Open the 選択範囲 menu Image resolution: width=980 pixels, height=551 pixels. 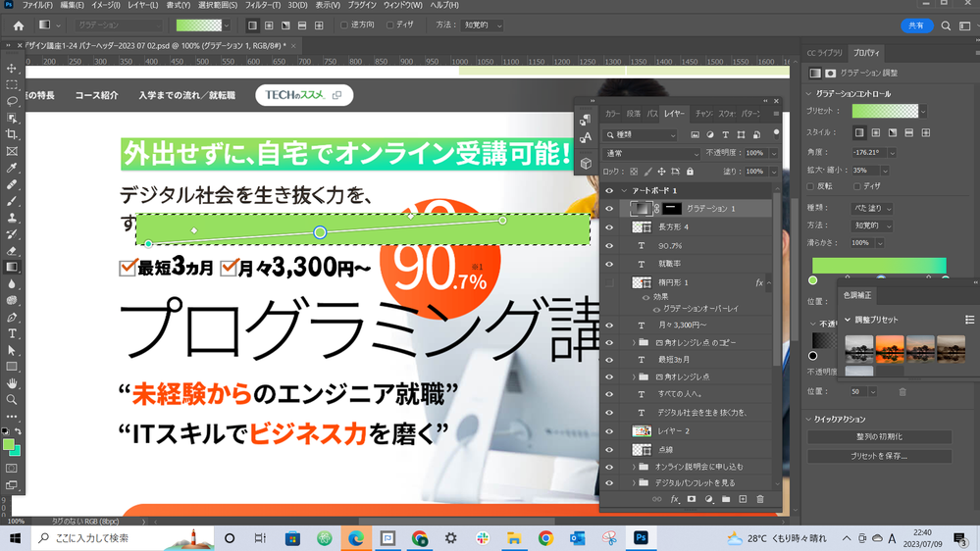coord(218,5)
